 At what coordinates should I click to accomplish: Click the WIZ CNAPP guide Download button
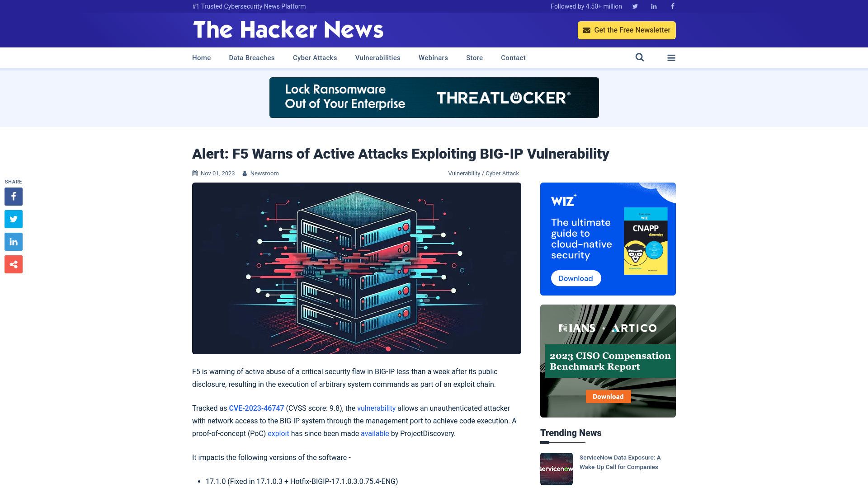(576, 278)
